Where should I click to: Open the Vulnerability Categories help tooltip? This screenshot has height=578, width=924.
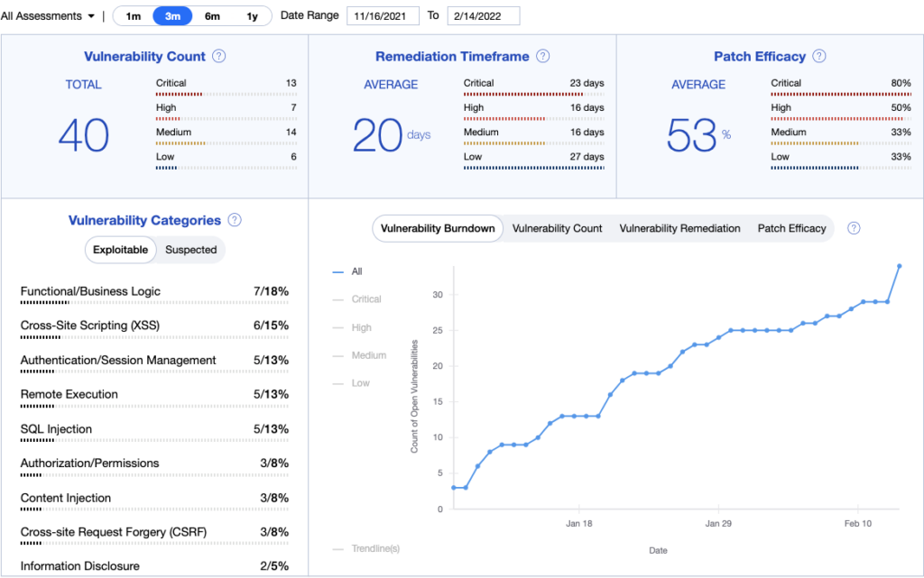coord(235,220)
